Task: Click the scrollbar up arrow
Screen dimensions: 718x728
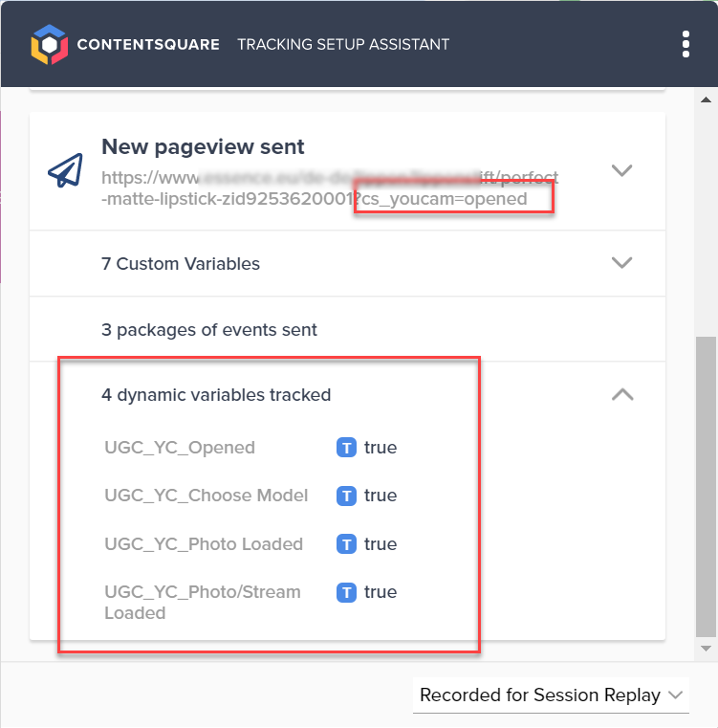Action: pyautogui.click(x=706, y=99)
